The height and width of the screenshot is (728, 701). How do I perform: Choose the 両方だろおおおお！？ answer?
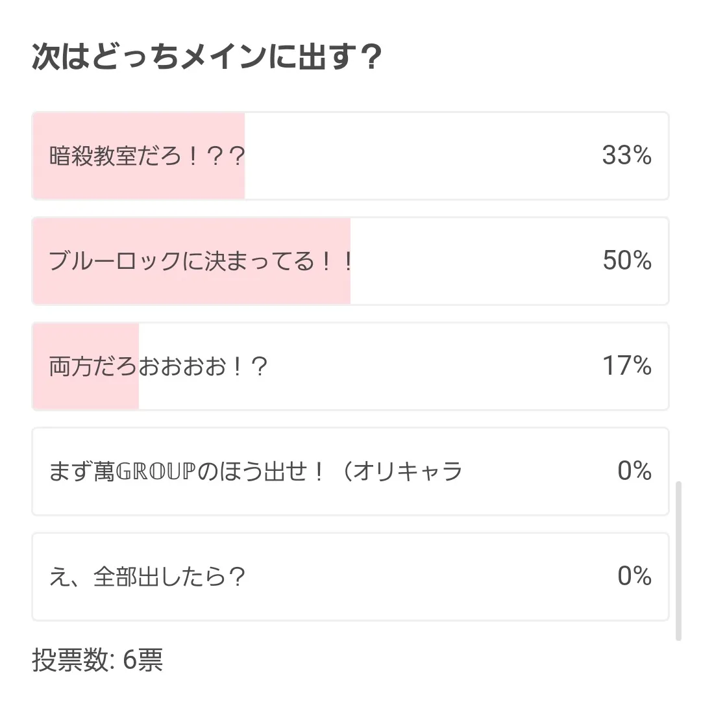(x=350, y=366)
